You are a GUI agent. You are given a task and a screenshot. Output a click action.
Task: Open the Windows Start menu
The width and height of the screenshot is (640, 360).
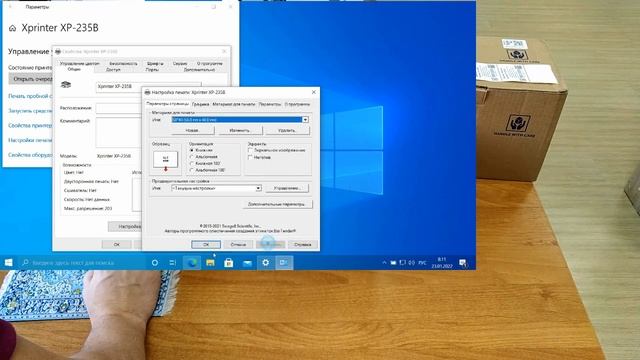(9, 263)
